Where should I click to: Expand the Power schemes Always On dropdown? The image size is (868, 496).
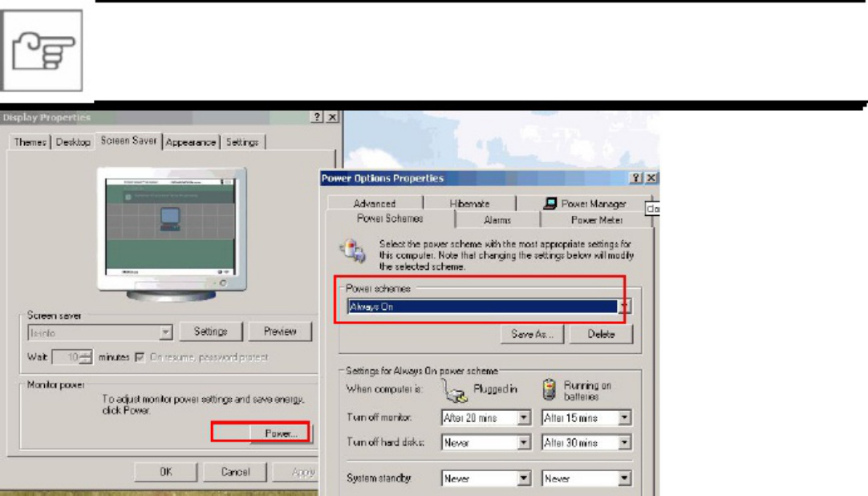(x=624, y=306)
